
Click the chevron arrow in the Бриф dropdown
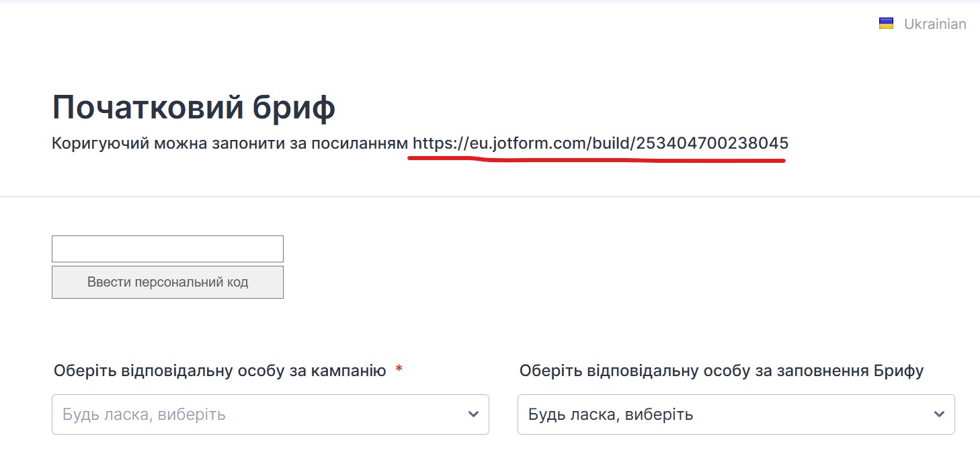click(x=939, y=414)
